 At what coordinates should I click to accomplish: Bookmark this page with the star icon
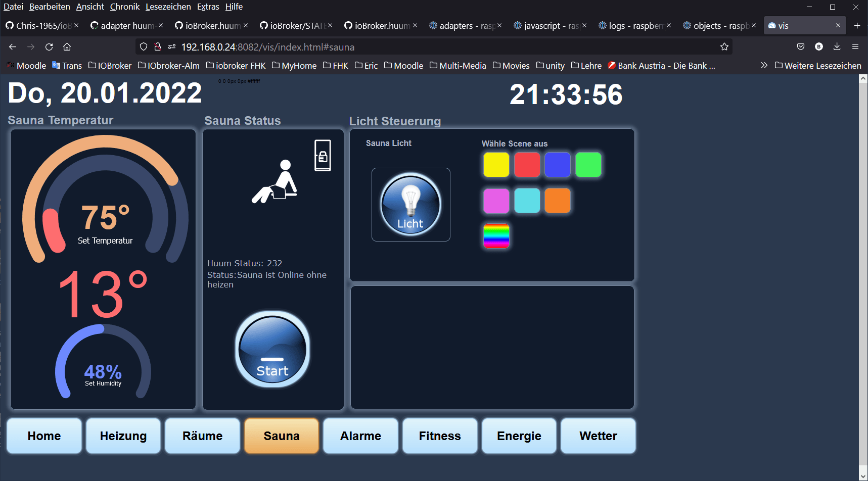tap(724, 47)
